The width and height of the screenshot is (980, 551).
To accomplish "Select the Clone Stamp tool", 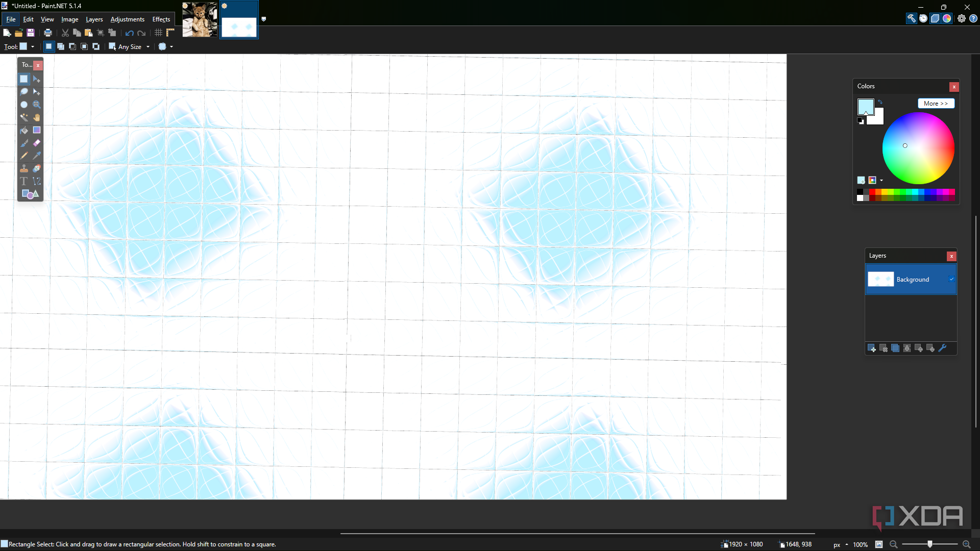I will (x=24, y=168).
